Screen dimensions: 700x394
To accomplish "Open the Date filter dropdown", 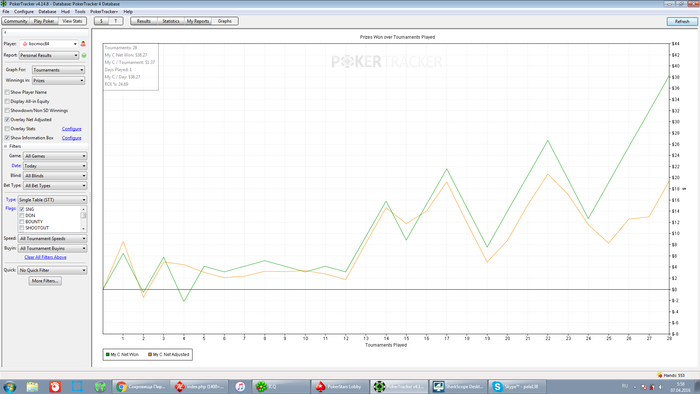I will pyautogui.click(x=55, y=166).
